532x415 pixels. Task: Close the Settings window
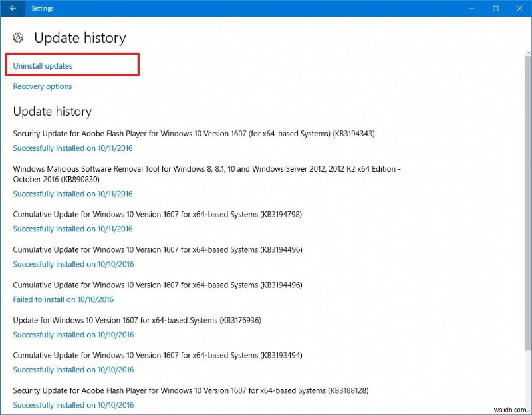[521, 8]
